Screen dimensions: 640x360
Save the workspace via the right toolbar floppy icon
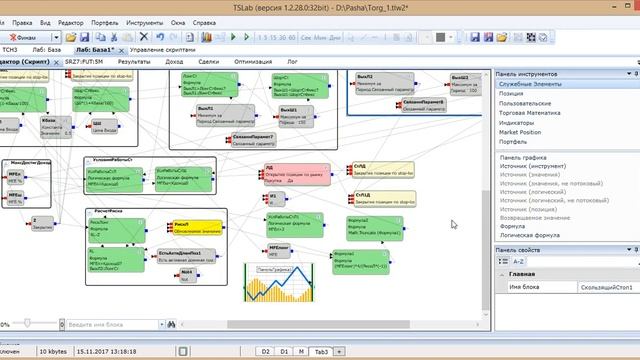coord(475,38)
